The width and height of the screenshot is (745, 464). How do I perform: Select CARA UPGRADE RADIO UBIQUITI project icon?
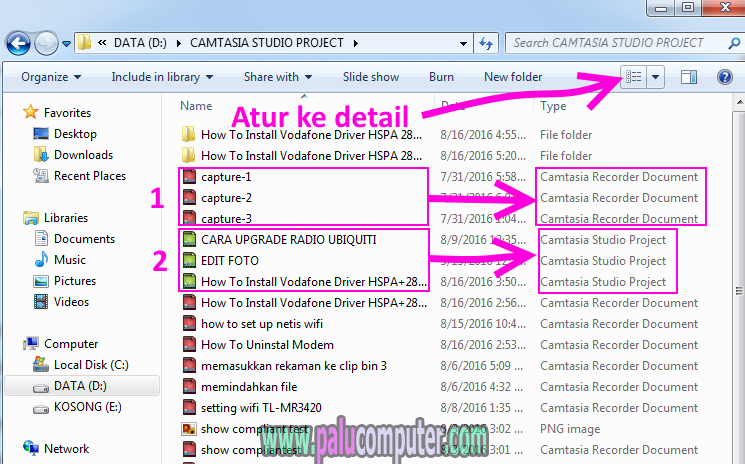pyautogui.click(x=189, y=239)
